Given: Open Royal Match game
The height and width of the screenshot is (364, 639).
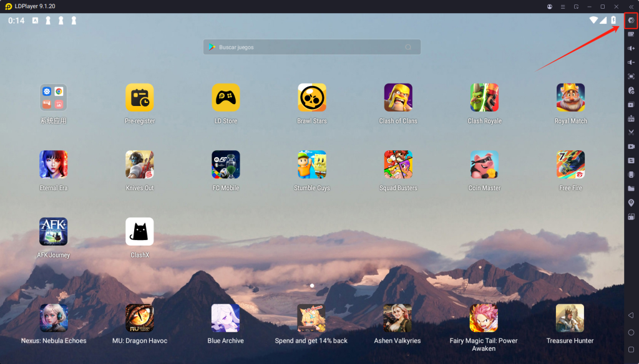Looking at the screenshot, I should point(570,98).
